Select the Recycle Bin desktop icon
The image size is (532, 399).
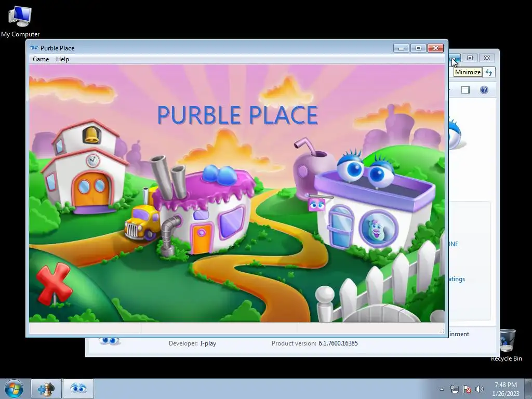pyautogui.click(x=507, y=345)
